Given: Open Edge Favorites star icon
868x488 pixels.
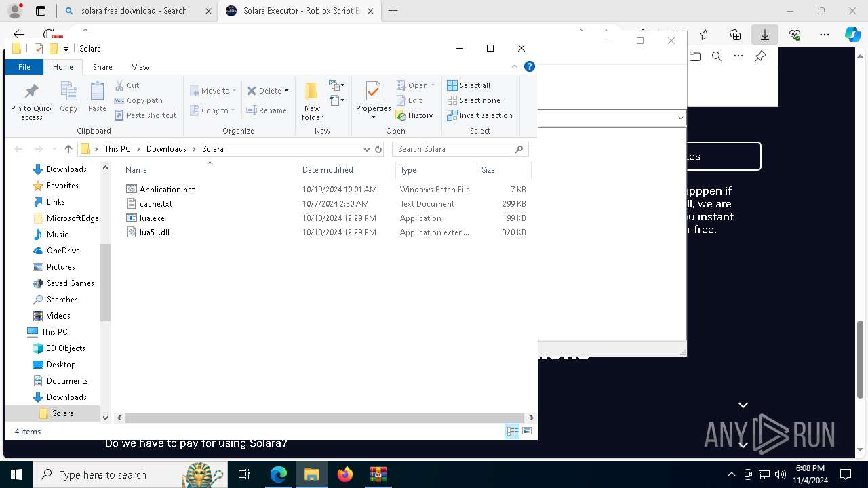Looking at the screenshot, I should tap(705, 35).
